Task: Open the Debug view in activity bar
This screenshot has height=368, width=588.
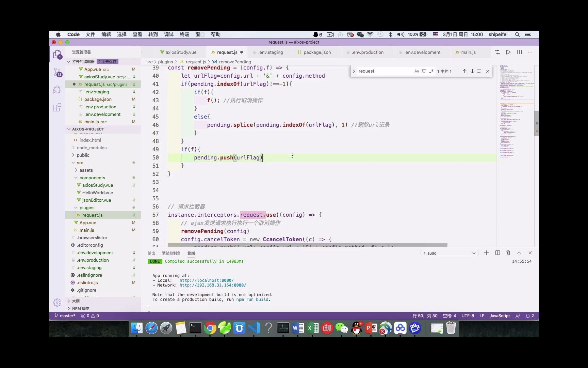Action: coord(57,90)
